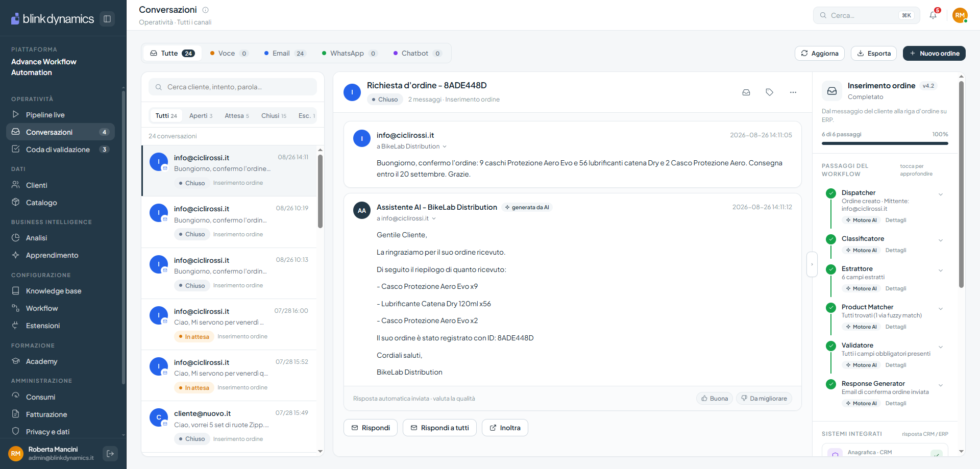Expand the Validatore workflow step
980x469 pixels.
point(941,347)
